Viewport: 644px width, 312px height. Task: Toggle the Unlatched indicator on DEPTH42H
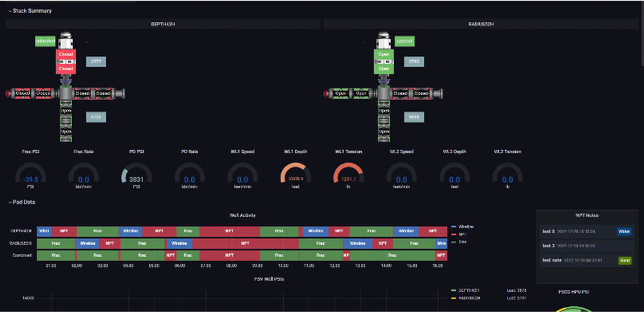(x=45, y=41)
